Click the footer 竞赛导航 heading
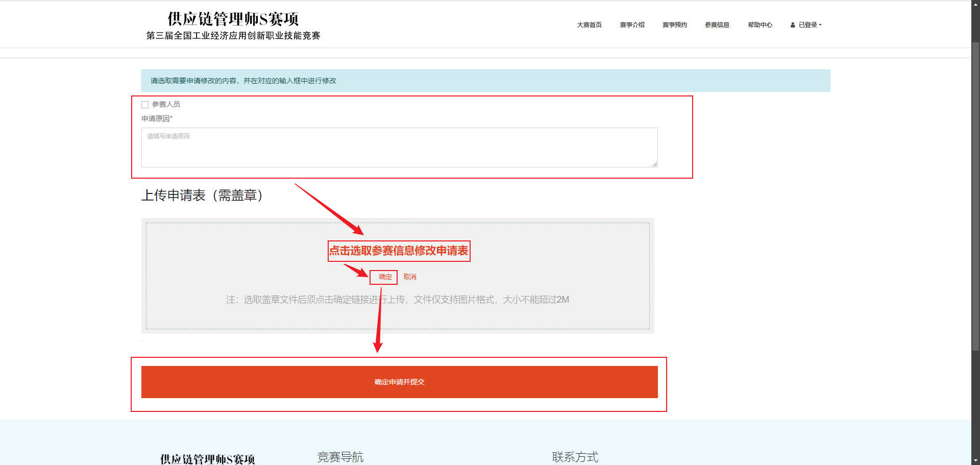Image resolution: width=980 pixels, height=465 pixels. click(340, 457)
